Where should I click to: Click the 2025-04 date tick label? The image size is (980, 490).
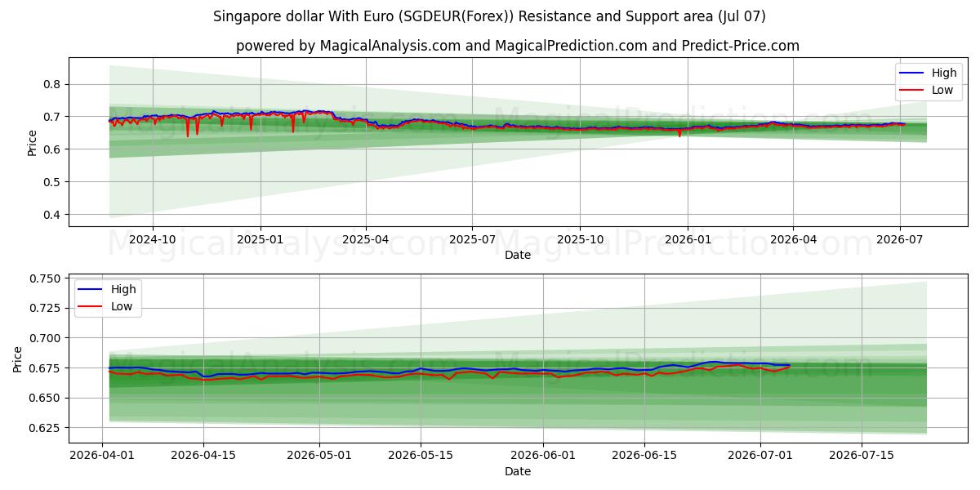(366, 239)
